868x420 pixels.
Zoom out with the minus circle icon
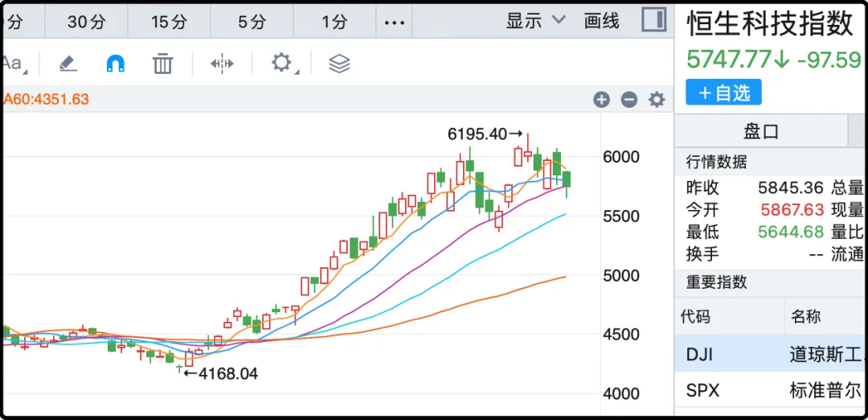629,100
